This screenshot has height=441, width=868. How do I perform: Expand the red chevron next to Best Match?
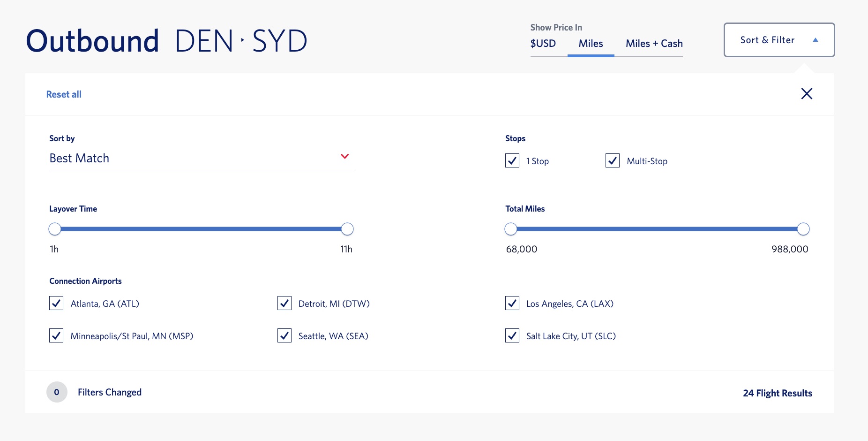(x=345, y=157)
